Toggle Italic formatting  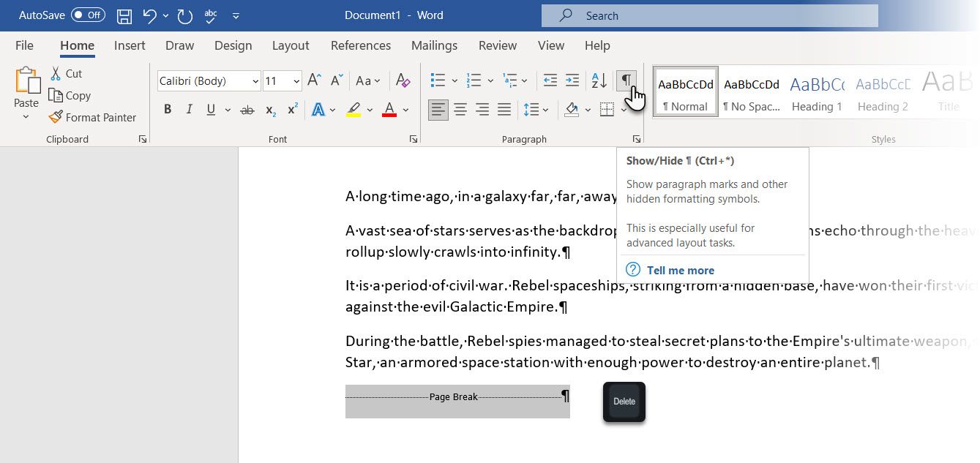point(190,110)
